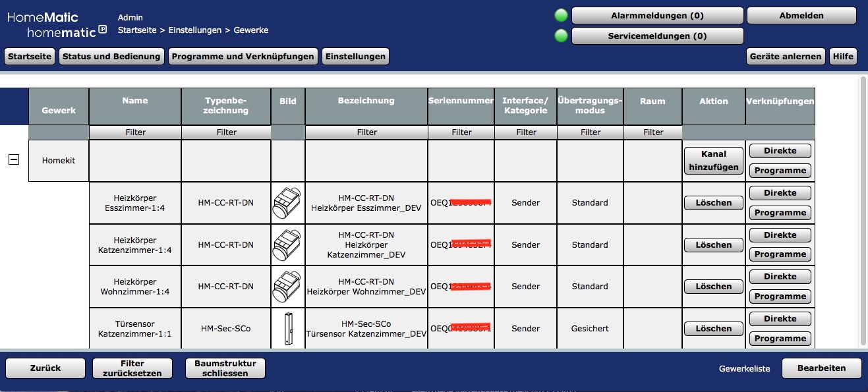
Task: Click the Raum column filter field
Action: click(652, 132)
